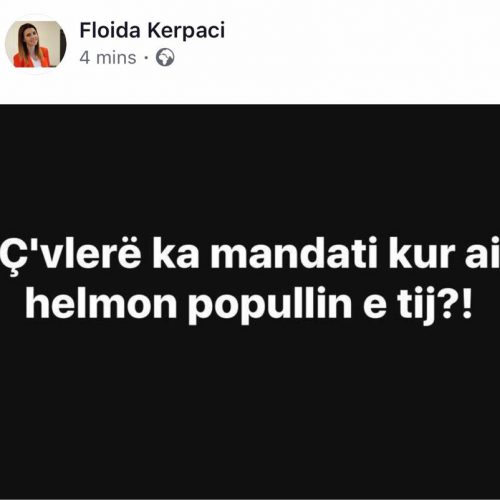Screen dimensions: 500x500
Task: Click the globe public privacy icon
Action: [165, 57]
